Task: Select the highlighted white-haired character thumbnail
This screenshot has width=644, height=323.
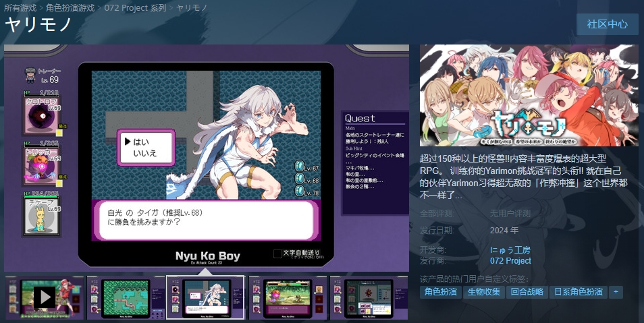Action: click(x=206, y=297)
